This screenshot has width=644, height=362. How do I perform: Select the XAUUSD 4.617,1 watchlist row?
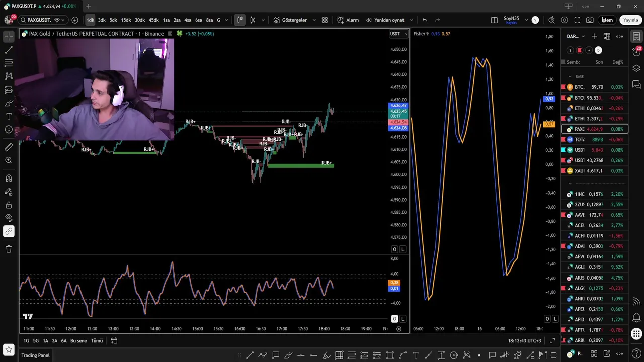pos(595,171)
